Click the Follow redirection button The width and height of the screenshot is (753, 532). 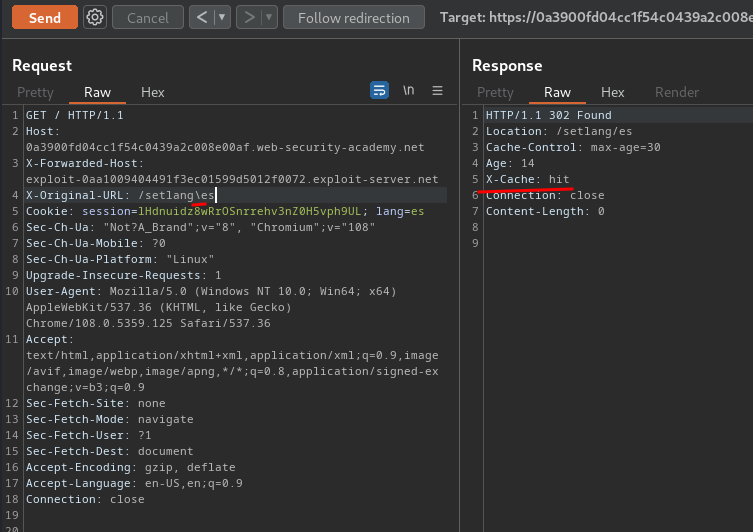point(353,18)
